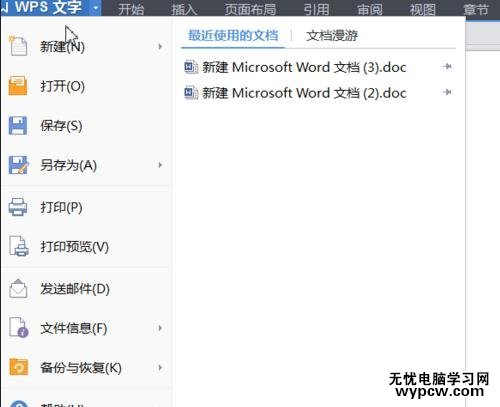Click the Print printer icon
The image size is (500, 407).
[x=18, y=207]
